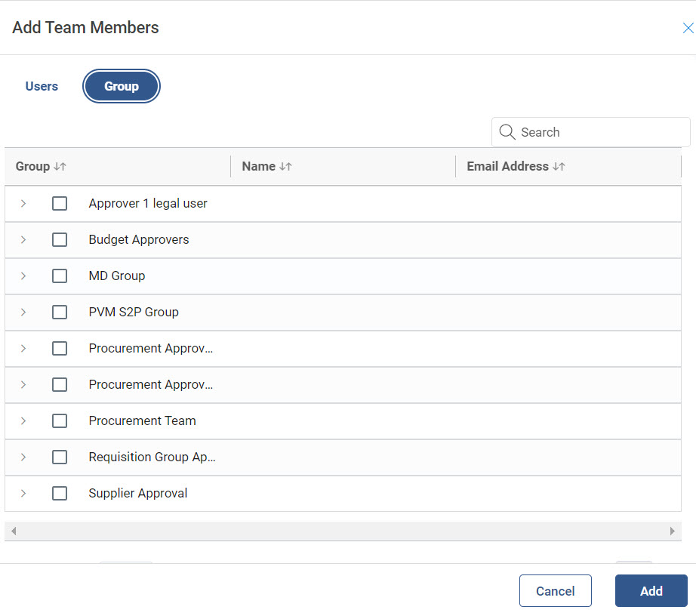Expand the Requisition Group row
Screen dimensions: 696x616
23,457
